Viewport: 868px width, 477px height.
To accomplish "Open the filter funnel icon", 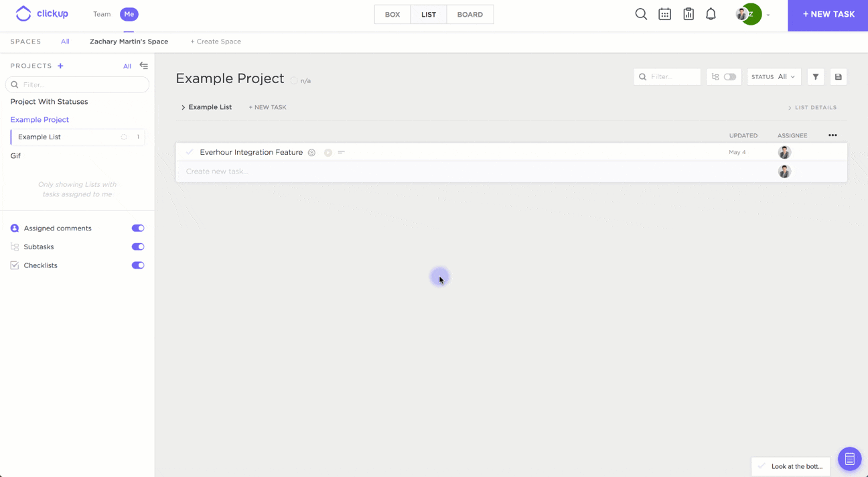I will coord(816,77).
